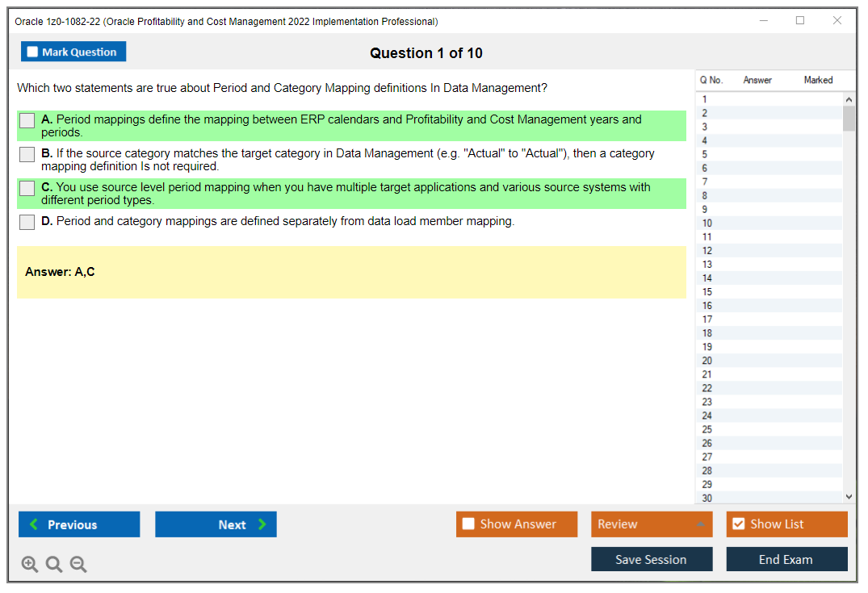
Task: Uncheck the Show List checkbox
Action: click(x=738, y=524)
